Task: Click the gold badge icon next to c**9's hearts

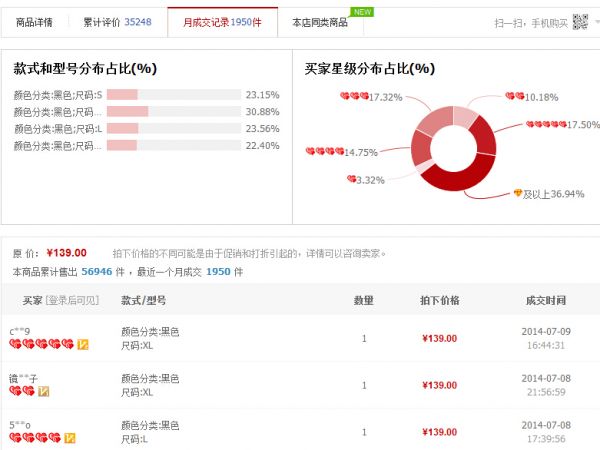Action: (83, 344)
